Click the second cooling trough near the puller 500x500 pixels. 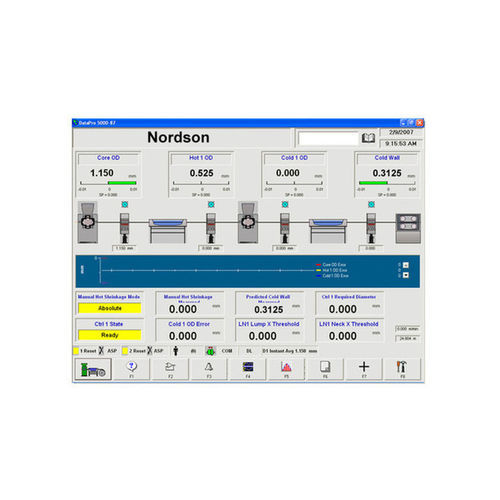coord(328,231)
